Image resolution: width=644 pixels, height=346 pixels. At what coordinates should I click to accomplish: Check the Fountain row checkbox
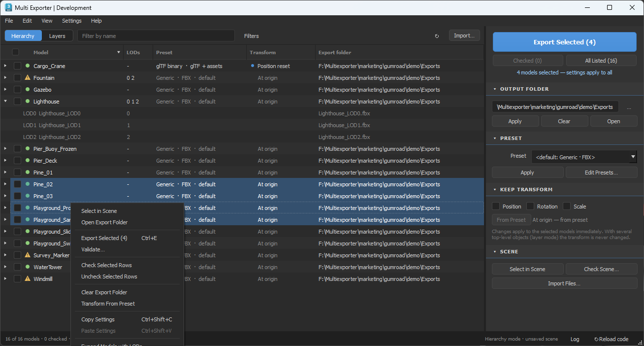click(17, 77)
